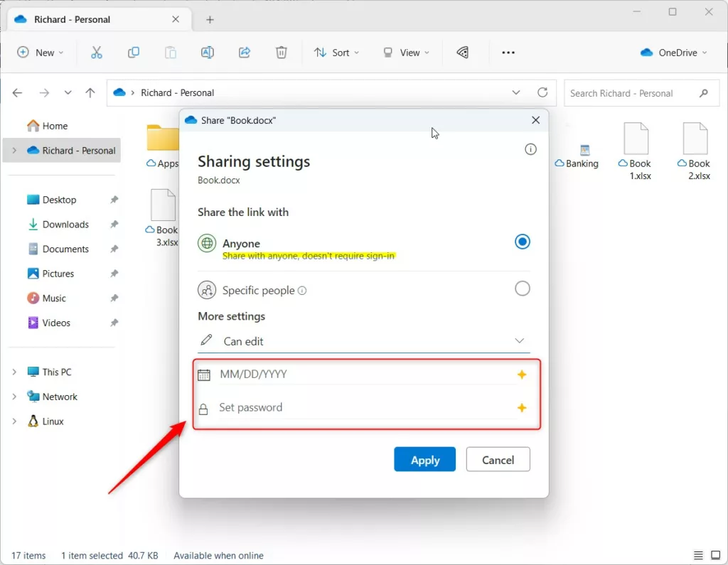Open the See more menu (three dots)
This screenshot has width=728, height=565.
(x=508, y=52)
